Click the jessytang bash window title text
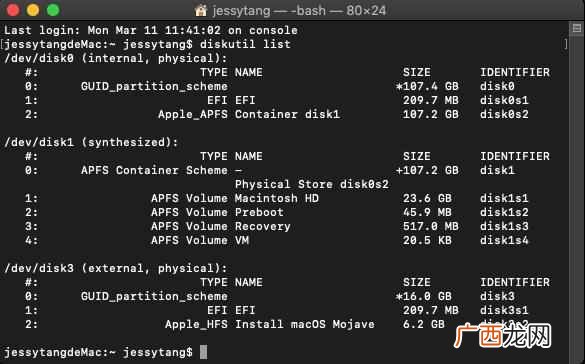585x364 pixels. (299, 10)
